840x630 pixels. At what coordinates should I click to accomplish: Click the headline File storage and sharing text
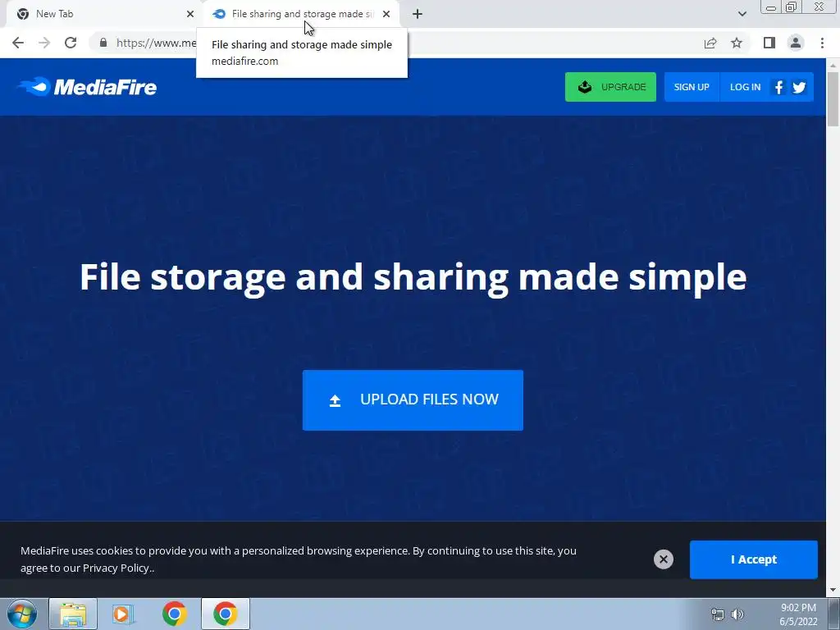pos(413,277)
